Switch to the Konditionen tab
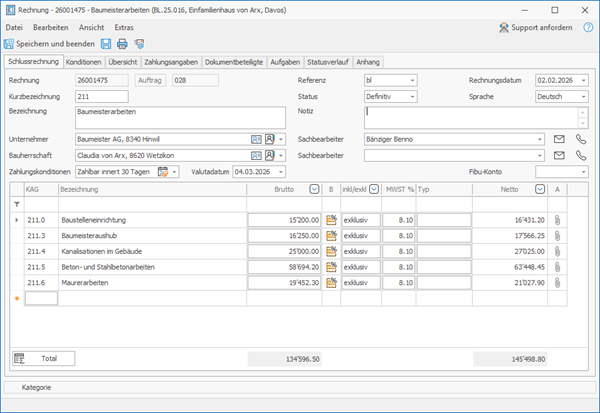The image size is (600, 413). click(83, 62)
